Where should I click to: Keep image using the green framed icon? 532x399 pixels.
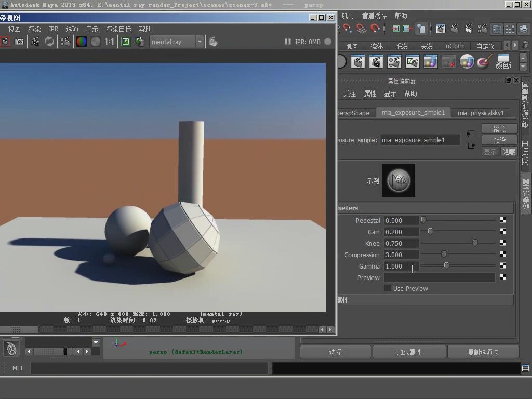pos(126,42)
